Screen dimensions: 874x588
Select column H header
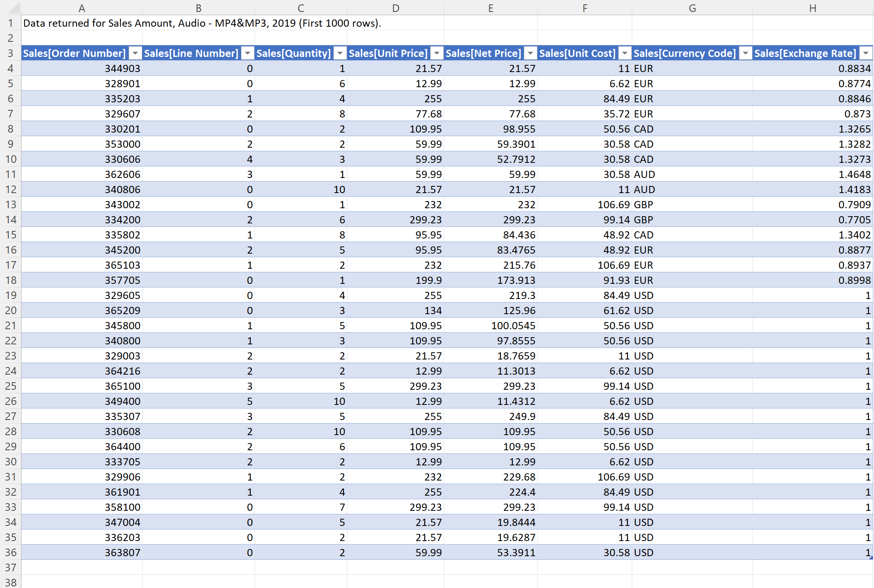[x=813, y=8]
